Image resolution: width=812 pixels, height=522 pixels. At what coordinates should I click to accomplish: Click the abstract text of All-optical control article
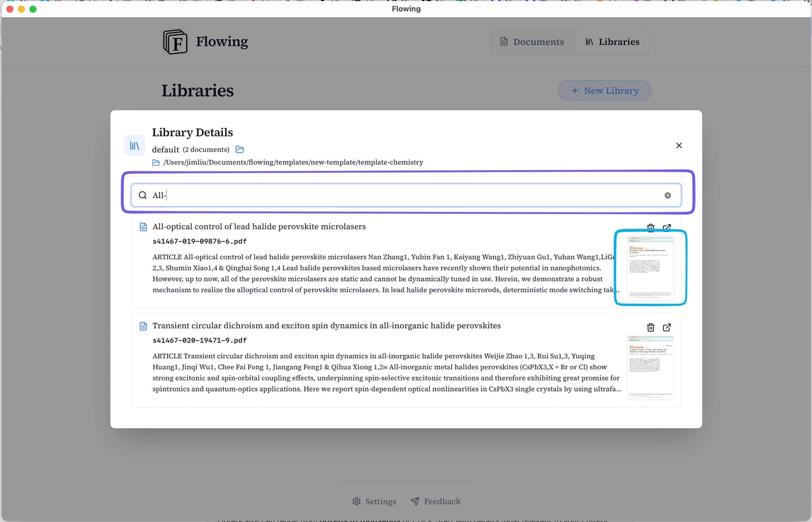click(x=386, y=273)
